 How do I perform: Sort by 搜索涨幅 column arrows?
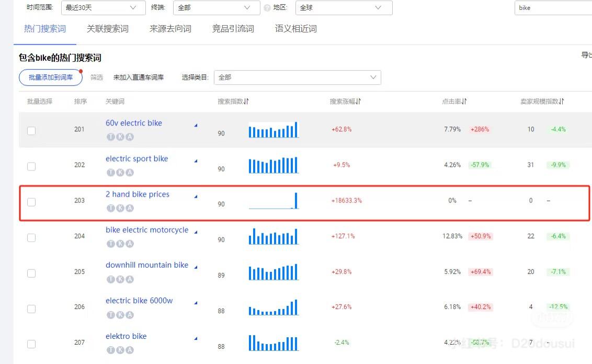coord(358,101)
